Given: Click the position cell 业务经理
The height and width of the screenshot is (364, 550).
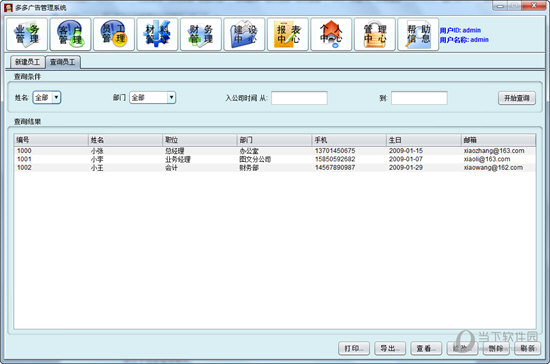Looking at the screenshot, I should pyautogui.click(x=178, y=159).
